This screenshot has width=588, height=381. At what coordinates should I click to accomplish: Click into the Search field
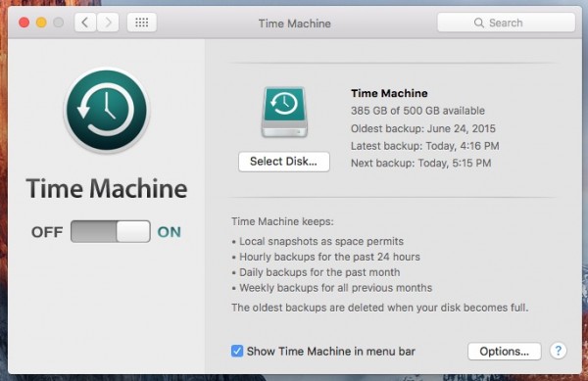click(507, 23)
